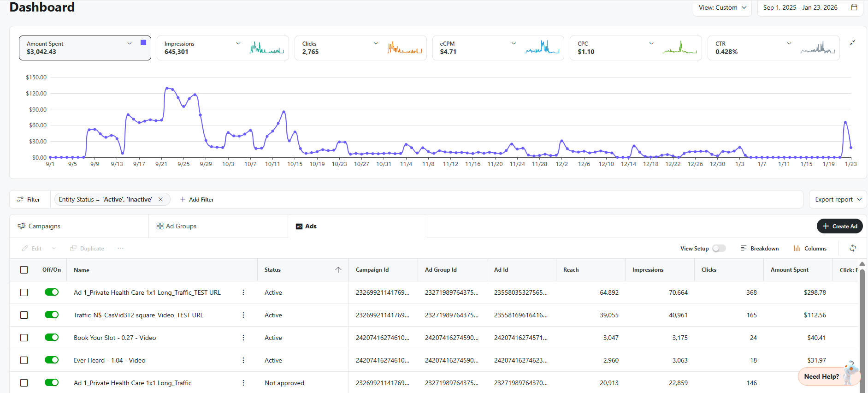Viewport: 868px width, 393px height.
Task: Click the eCPM blue sparkline chart
Action: click(542, 48)
